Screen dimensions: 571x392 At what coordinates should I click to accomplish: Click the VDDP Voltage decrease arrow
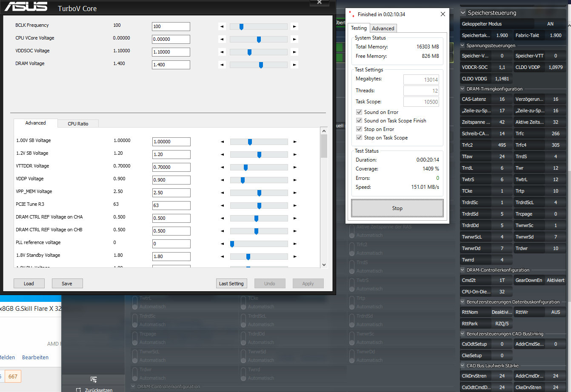[222, 180]
